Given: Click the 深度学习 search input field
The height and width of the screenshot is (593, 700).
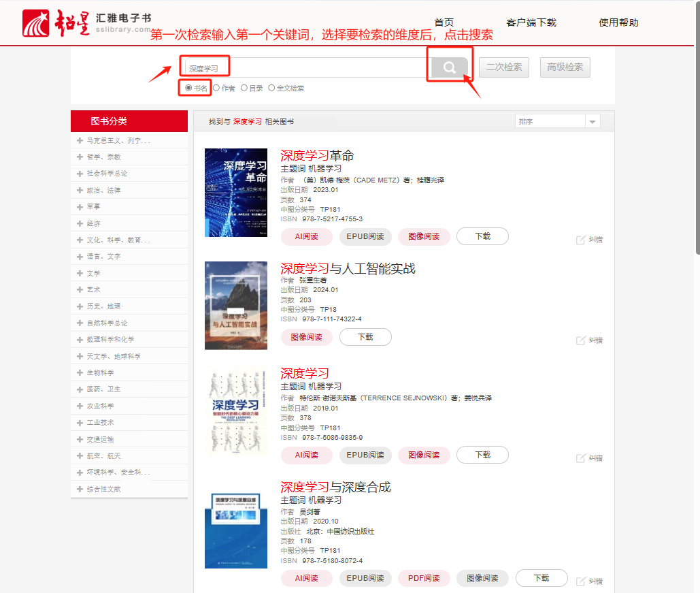Looking at the screenshot, I should (306, 68).
